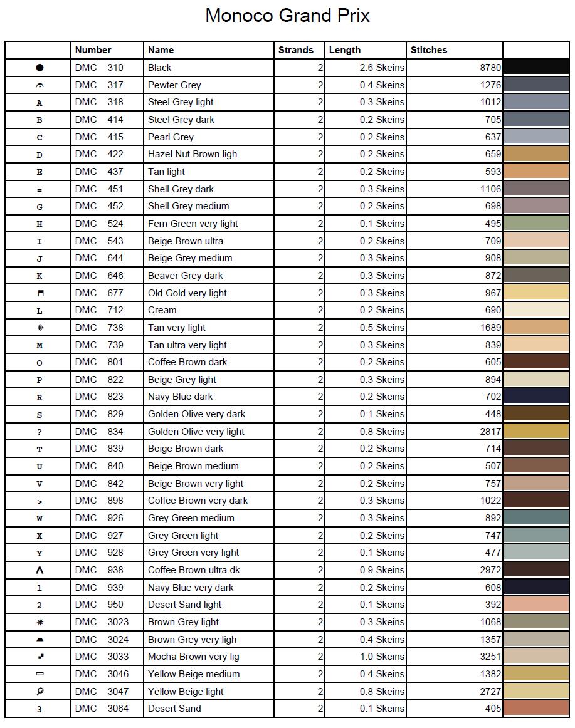Select the dome symbol for DMC 3024

point(40,640)
